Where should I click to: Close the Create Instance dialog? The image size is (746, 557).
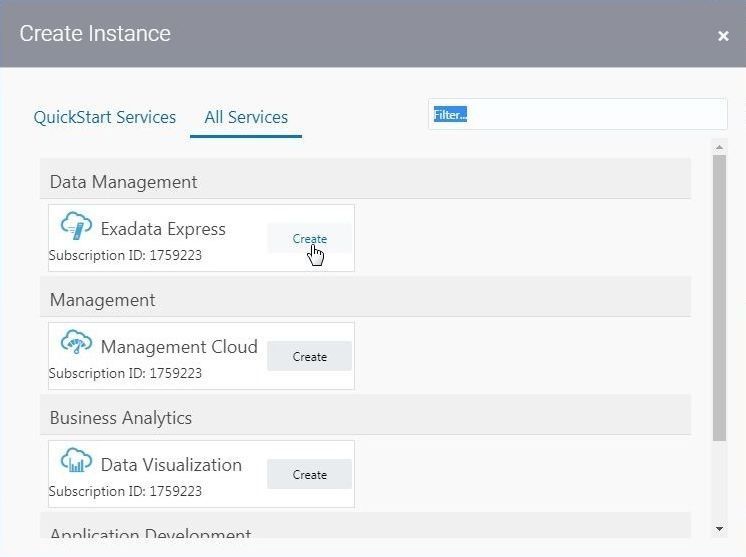point(723,36)
